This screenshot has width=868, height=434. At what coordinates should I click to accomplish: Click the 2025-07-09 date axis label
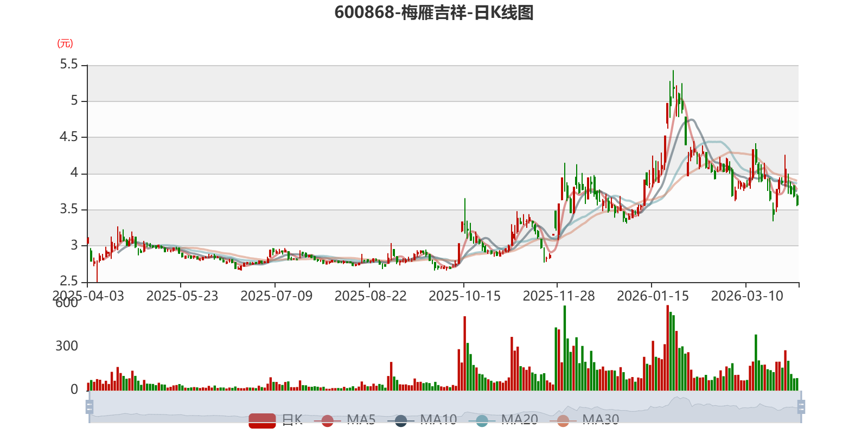click(x=277, y=296)
